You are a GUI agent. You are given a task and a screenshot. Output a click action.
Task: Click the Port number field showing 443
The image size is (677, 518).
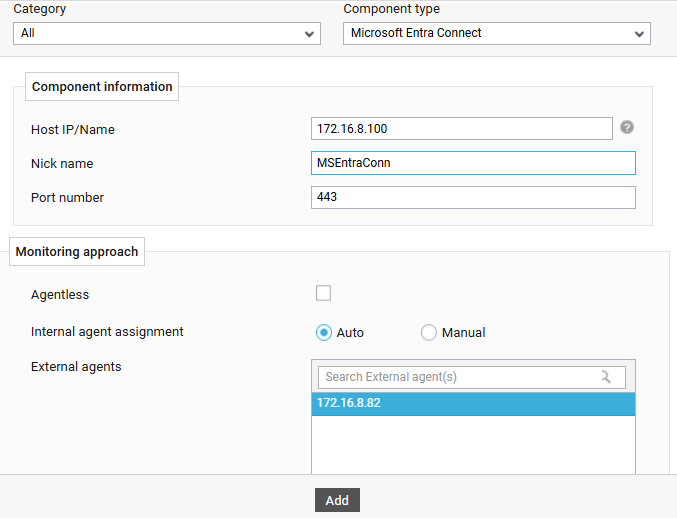[473, 197]
